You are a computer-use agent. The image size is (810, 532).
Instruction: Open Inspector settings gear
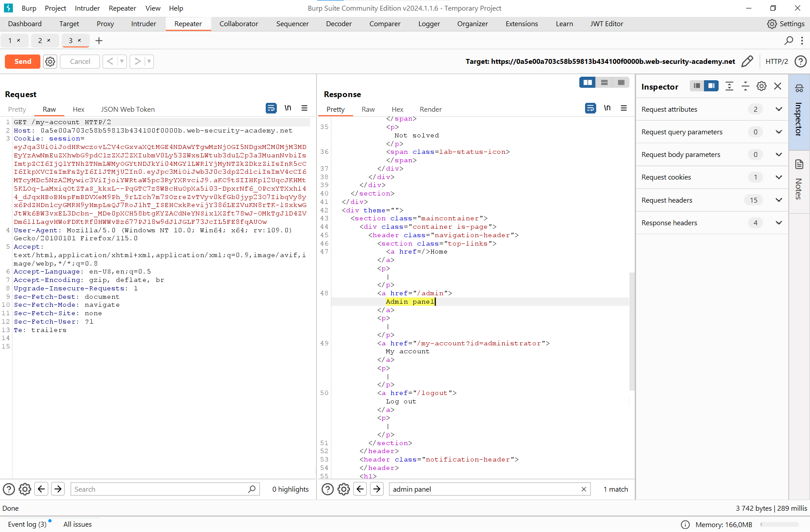coord(762,86)
